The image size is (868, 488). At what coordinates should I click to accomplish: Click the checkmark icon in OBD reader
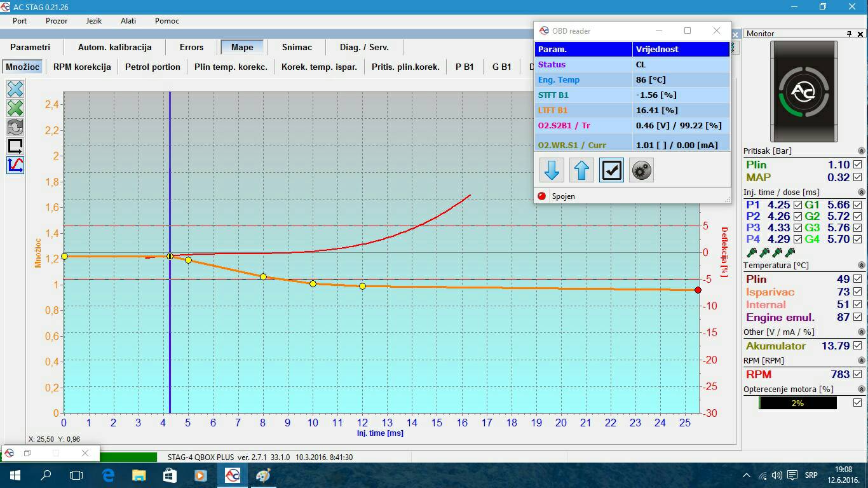pos(611,170)
